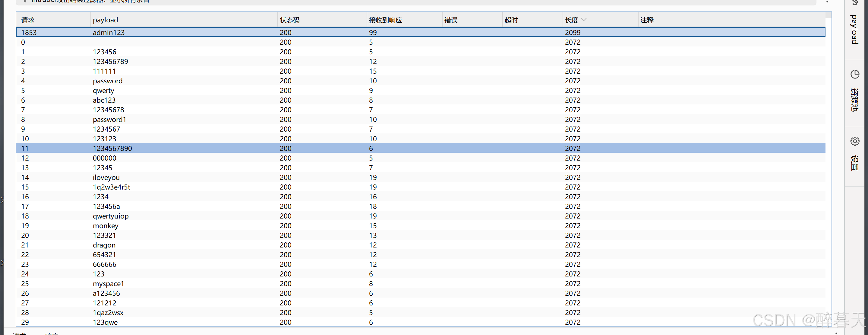The image size is (868, 335).
Task: Click the payload column header
Action: [x=106, y=20]
